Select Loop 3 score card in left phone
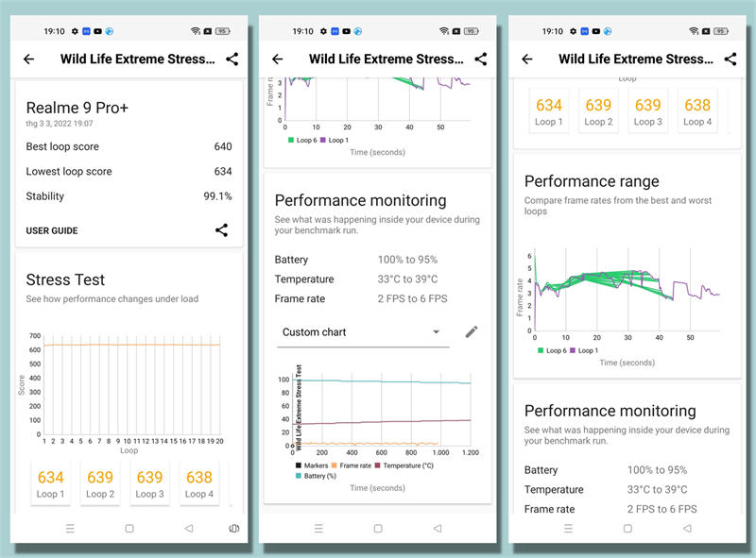 [149, 483]
